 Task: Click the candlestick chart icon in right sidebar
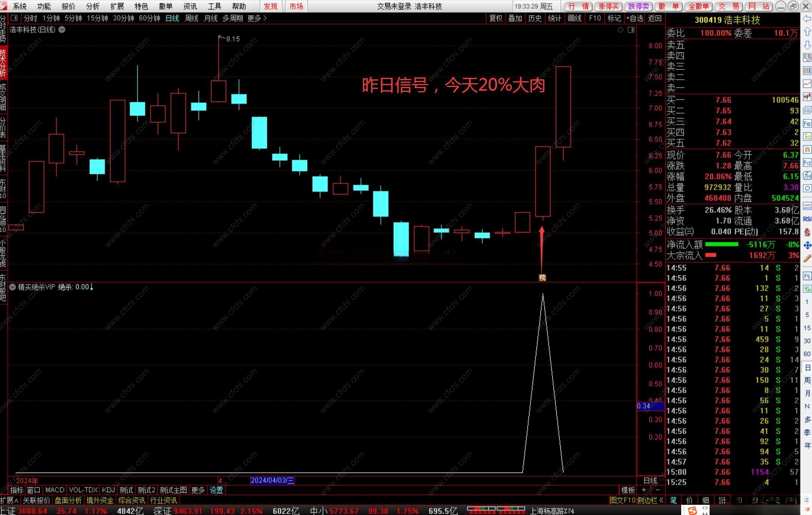tap(807, 96)
